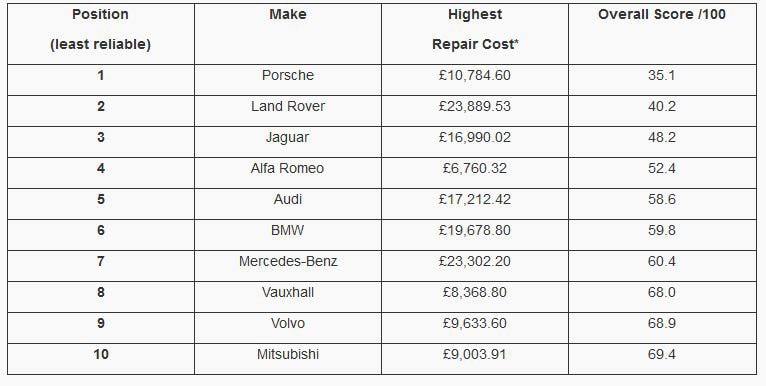Click the Audi make cell

tap(288, 204)
